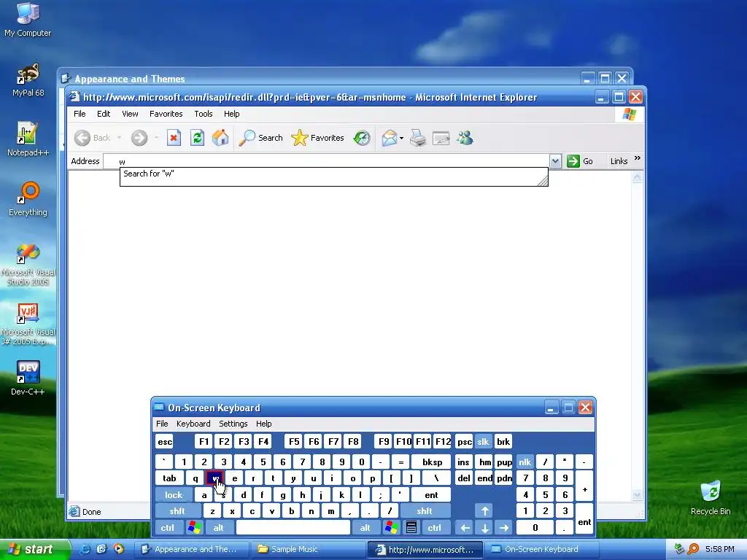Open the Edit menu in Internet Explorer
Screen dimensions: 747x560
coord(104,114)
